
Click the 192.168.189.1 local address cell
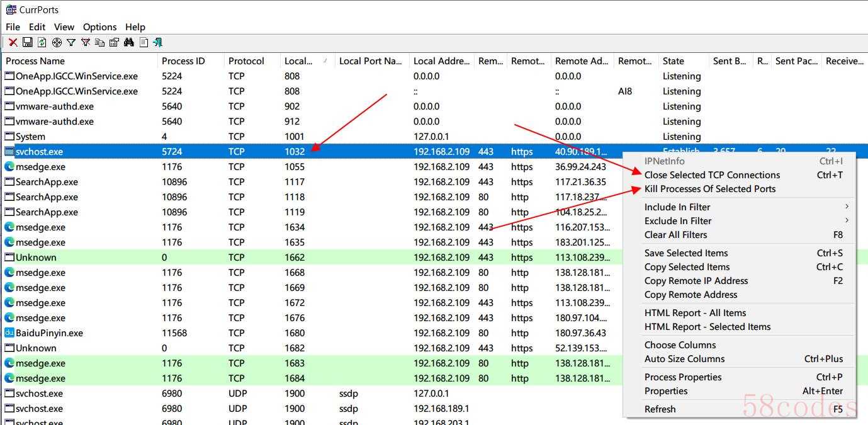coord(441,409)
